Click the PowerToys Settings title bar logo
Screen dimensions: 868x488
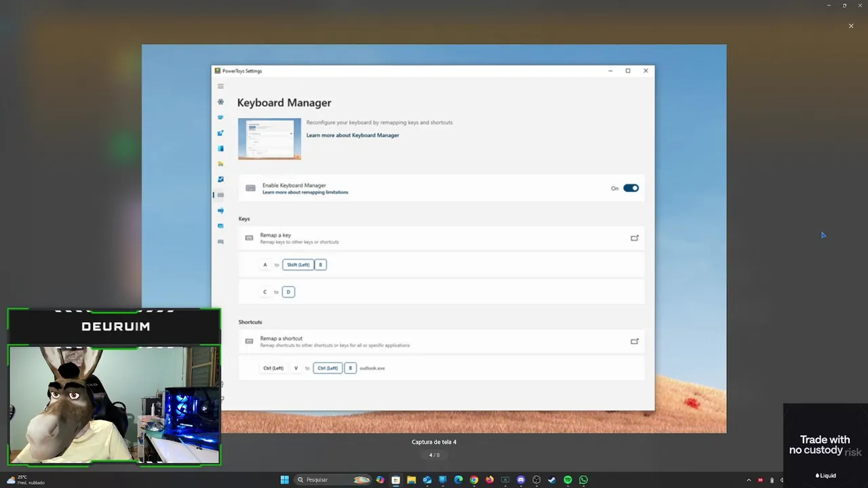218,70
